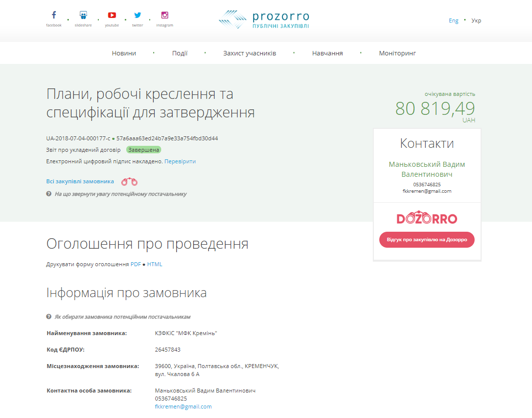Screen dimensions: 532x418
Task: Switch language to Eng
Action: (x=453, y=20)
